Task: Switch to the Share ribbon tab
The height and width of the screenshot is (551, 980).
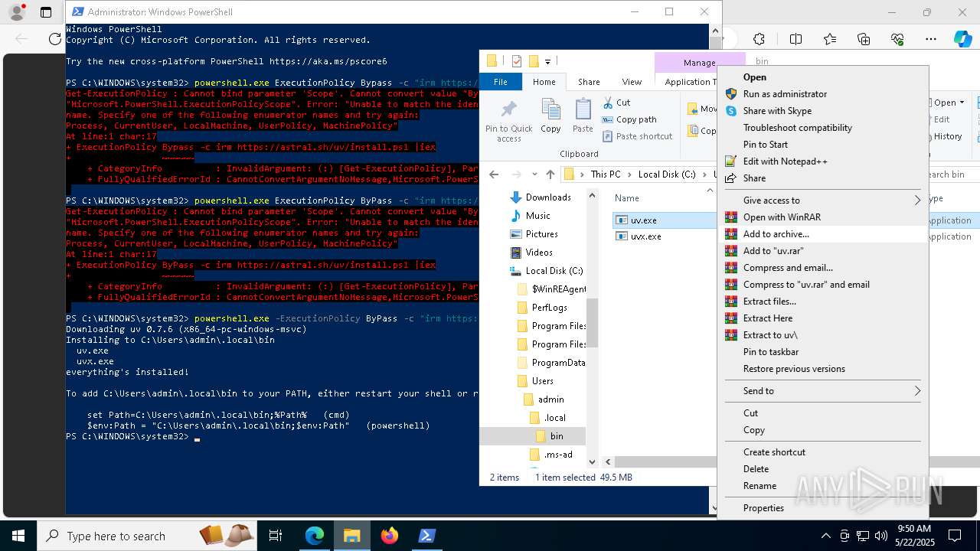Action: [589, 82]
